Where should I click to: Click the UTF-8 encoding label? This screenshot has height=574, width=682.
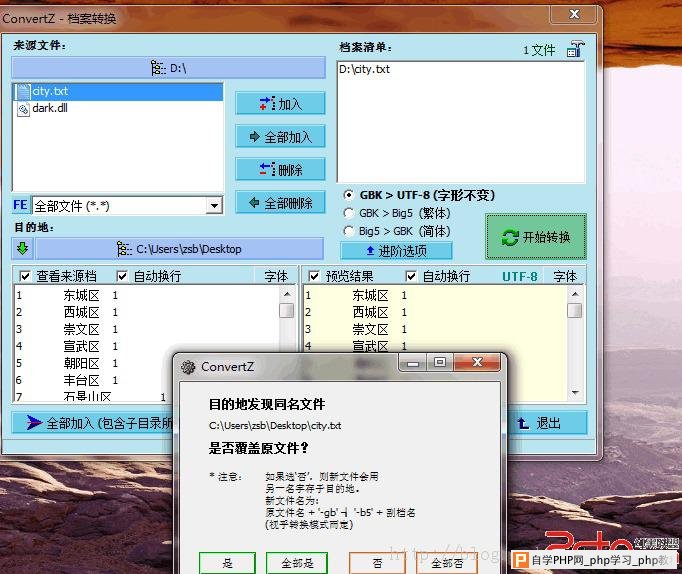520,277
